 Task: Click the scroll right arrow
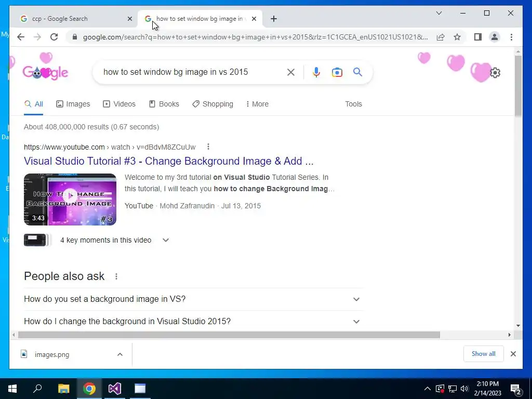(509, 335)
